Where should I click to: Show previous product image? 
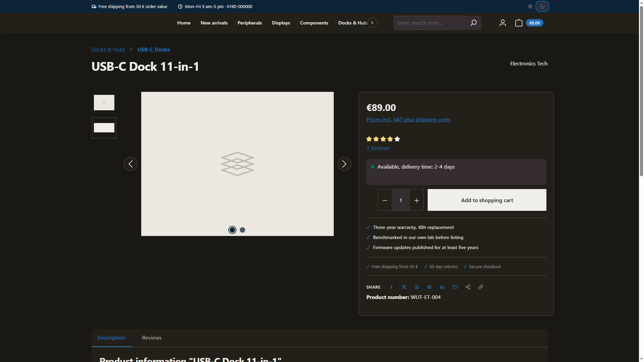130,164
